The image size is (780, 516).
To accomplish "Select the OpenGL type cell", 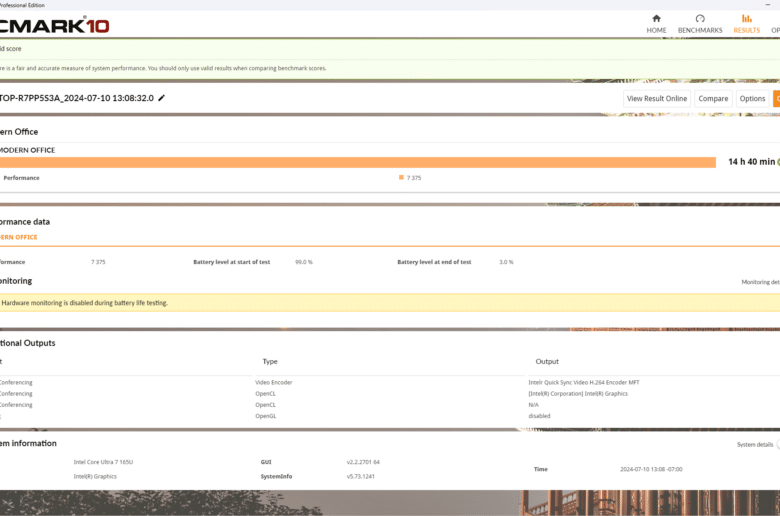I will click(266, 416).
